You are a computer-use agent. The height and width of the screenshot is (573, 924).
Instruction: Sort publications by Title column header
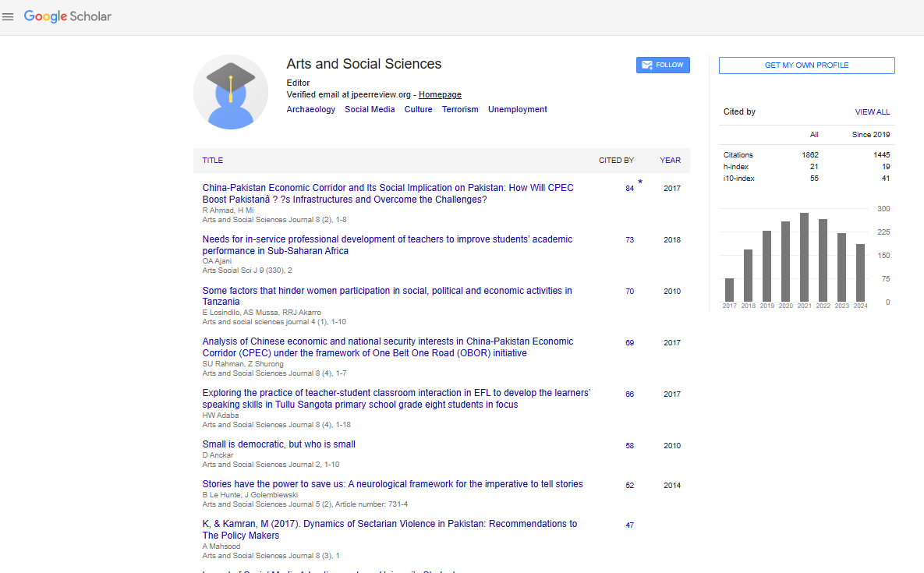213,161
